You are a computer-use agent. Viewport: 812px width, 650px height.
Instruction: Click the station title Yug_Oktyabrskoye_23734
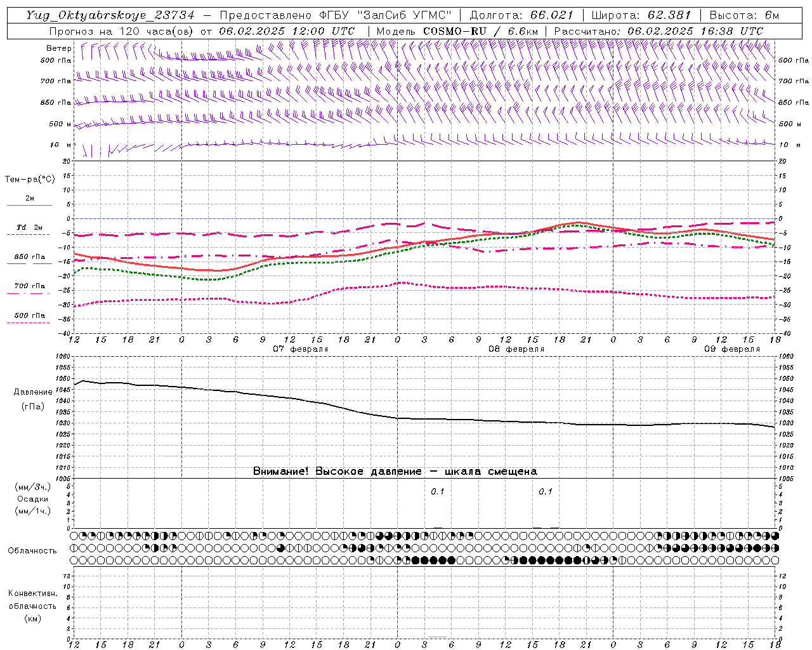(x=110, y=15)
